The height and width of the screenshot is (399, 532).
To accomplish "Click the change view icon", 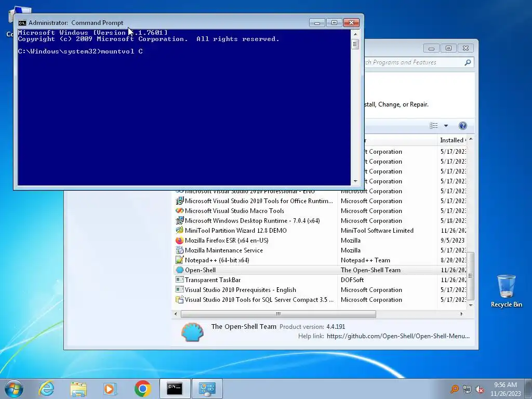I will [434, 126].
